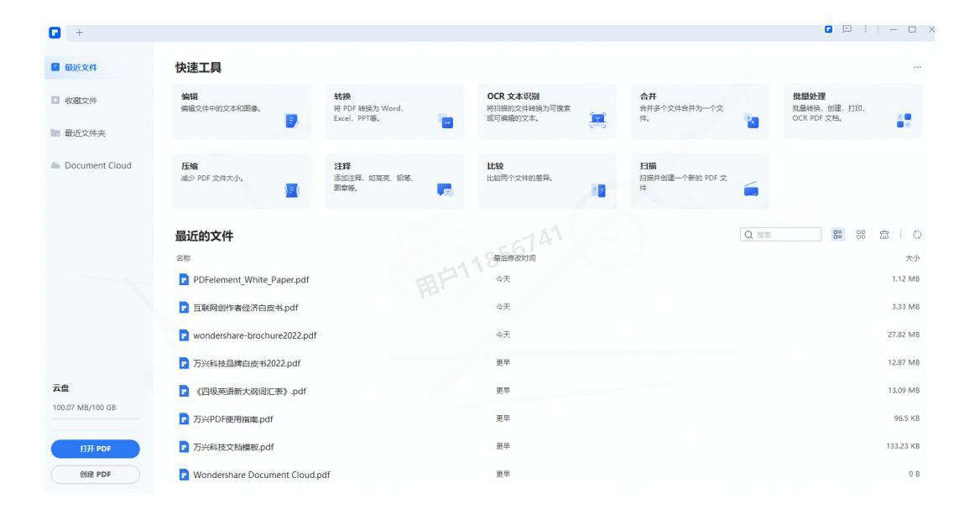The image size is (980, 519).
Task: Open 《四级英语新大纲词汇表》.pdf
Action: [249, 392]
